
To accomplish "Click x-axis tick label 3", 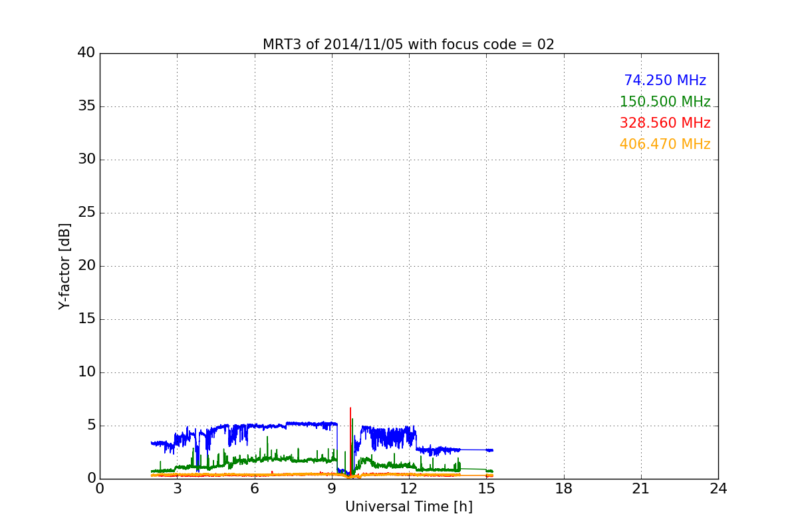I will [x=177, y=489].
